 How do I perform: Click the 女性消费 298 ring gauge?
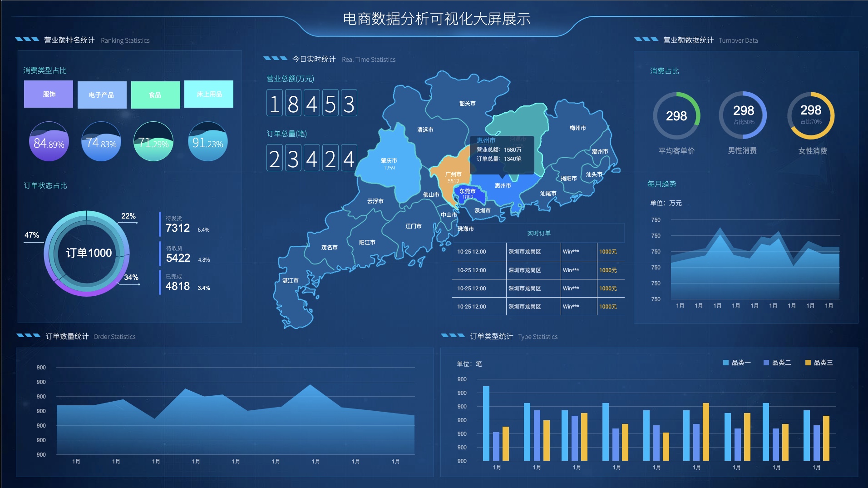(811, 115)
